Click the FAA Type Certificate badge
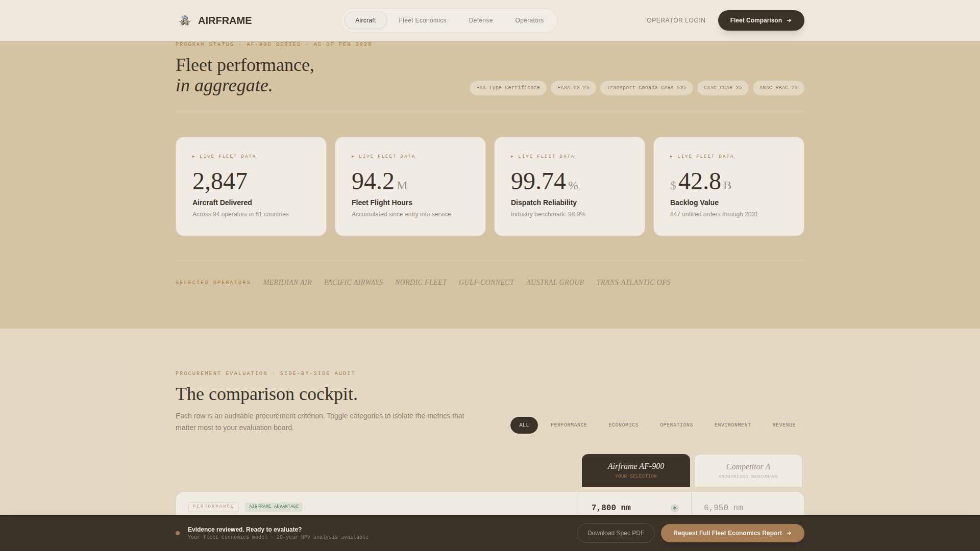 [508, 88]
